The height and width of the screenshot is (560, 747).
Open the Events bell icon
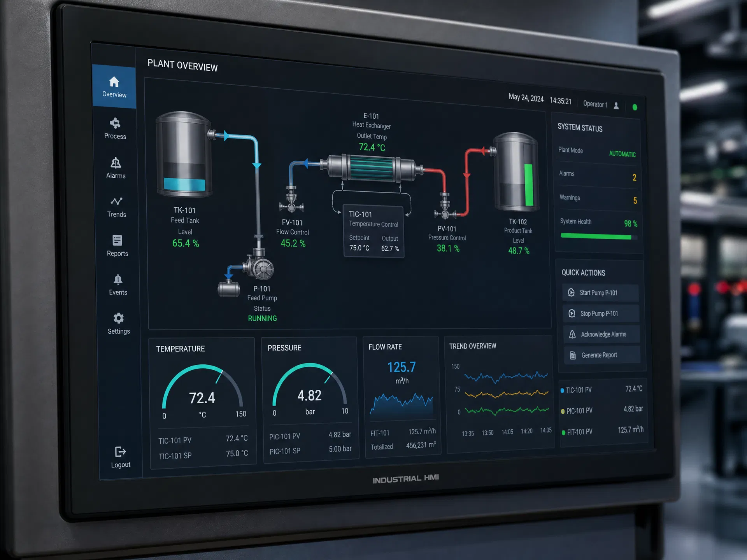118,279
